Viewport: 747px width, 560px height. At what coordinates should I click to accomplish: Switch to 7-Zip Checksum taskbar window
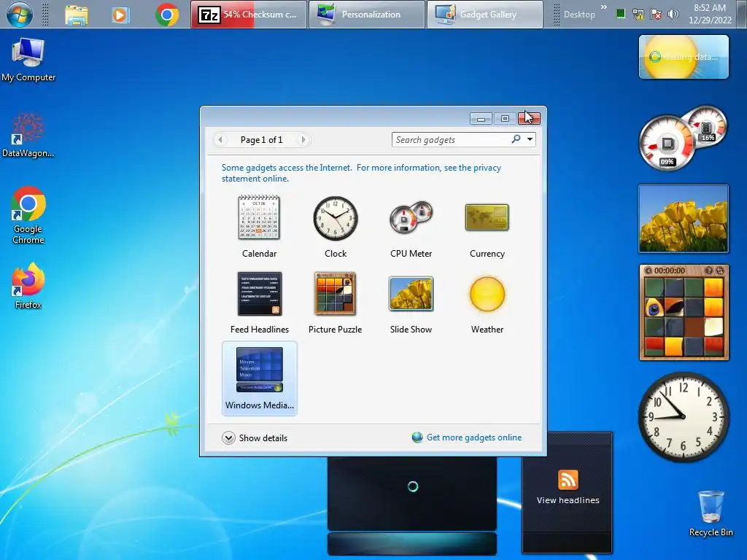248,15
